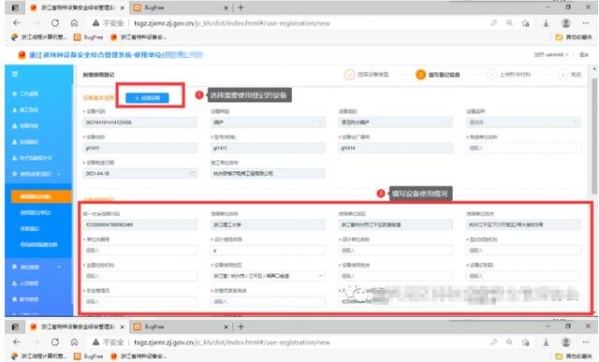Click the blue select equipment button

[147, 98]
